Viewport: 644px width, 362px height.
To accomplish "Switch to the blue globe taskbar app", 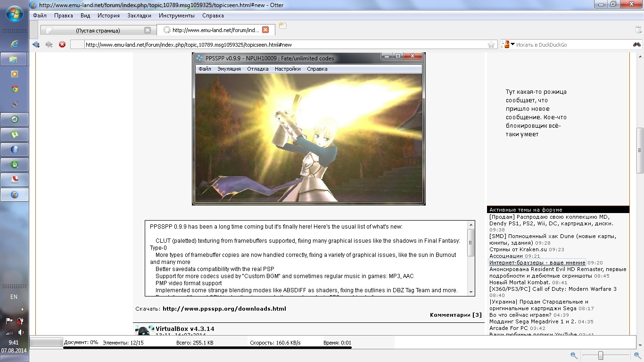I will [x=15, y=149].
